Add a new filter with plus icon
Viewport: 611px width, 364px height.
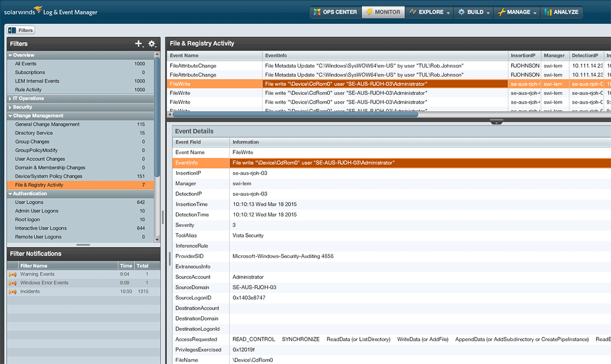[x=138, y=44]
